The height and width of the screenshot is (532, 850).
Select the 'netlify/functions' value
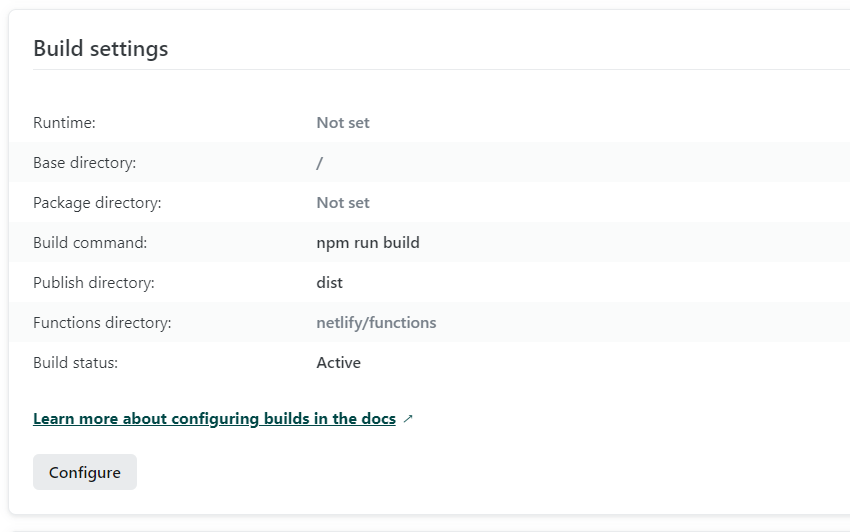376,323
